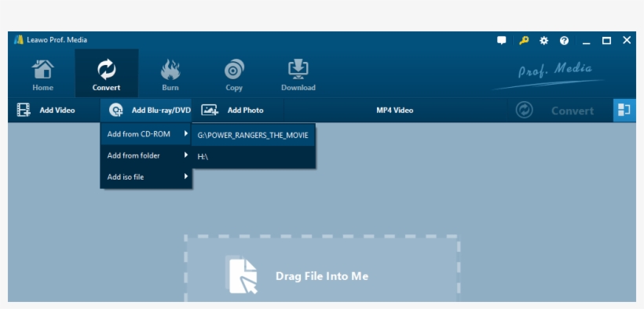Open the registration key icon
Screen dimensions: 644x309
pos(524,40)
